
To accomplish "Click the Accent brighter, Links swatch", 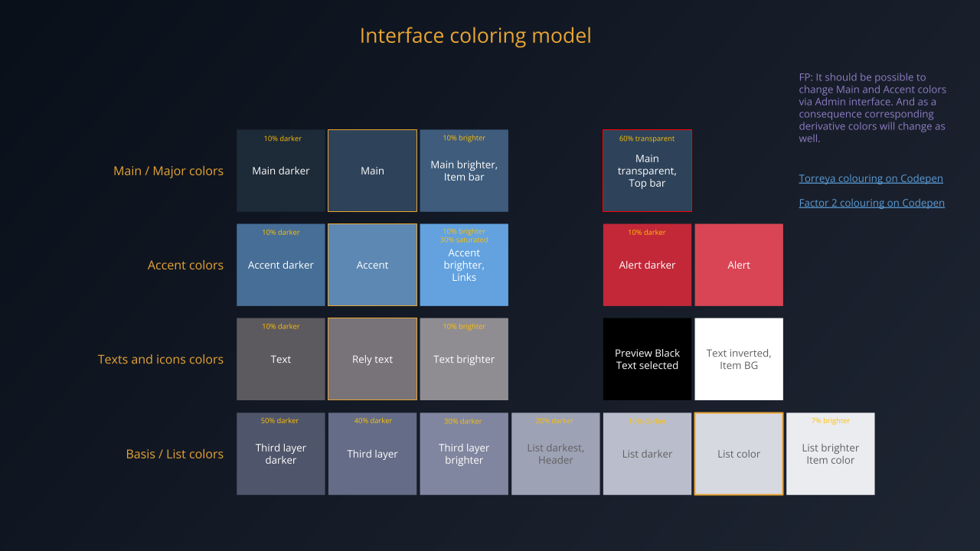I will pos(464,264).
